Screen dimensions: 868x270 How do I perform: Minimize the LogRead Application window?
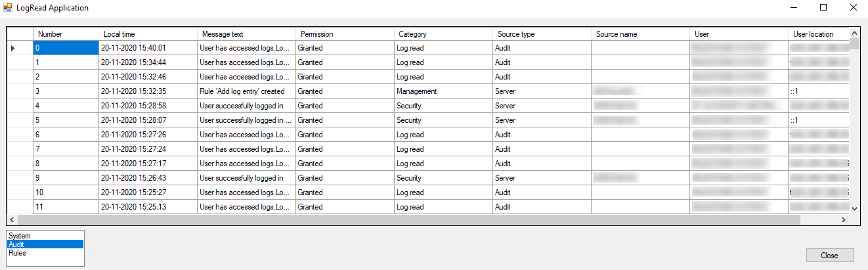(794, 8)
